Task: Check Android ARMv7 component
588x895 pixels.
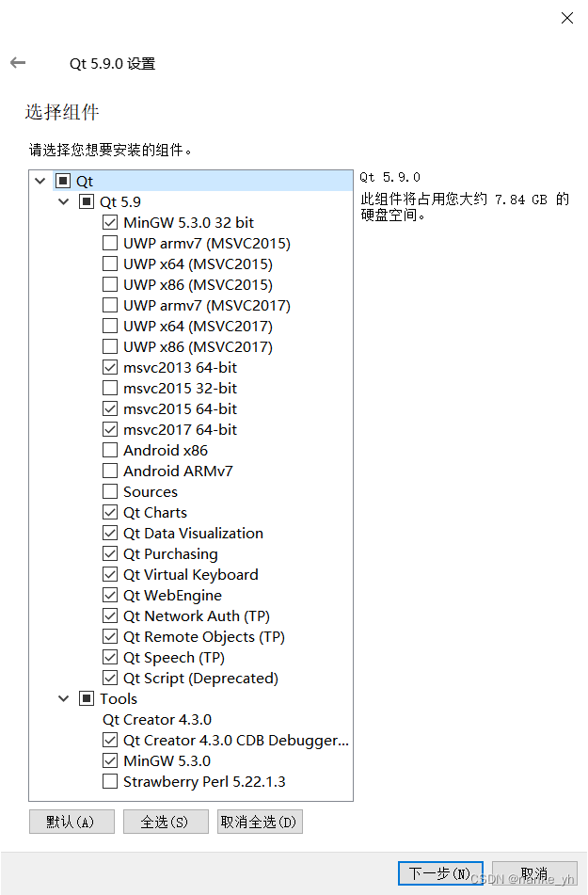Action: click(110, 471)
